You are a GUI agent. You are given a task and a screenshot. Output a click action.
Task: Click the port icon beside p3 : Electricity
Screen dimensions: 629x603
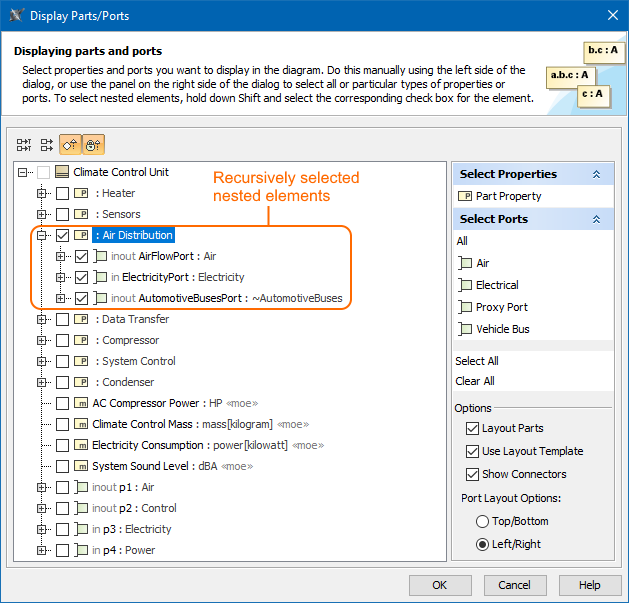(81, 529)
